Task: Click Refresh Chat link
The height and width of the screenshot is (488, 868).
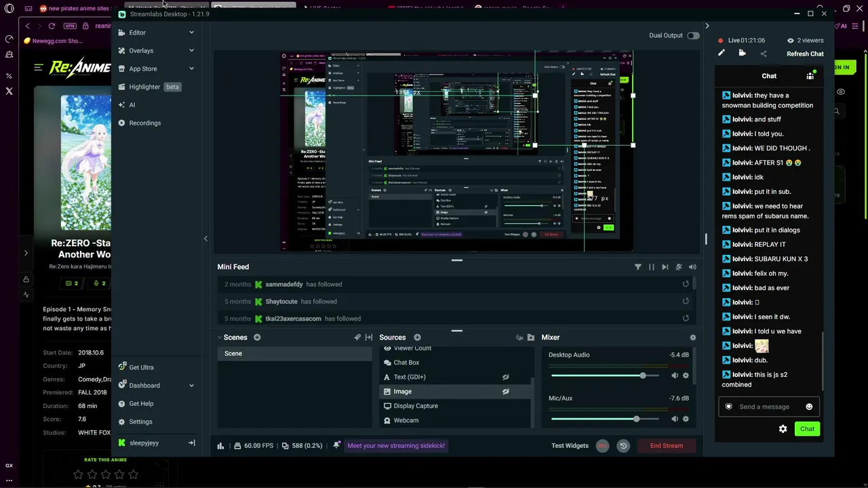Action: click(x=805, y=54)
